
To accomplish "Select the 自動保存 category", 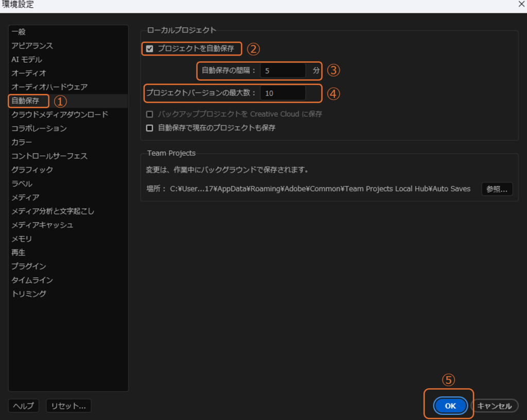I will pos(25,101).
